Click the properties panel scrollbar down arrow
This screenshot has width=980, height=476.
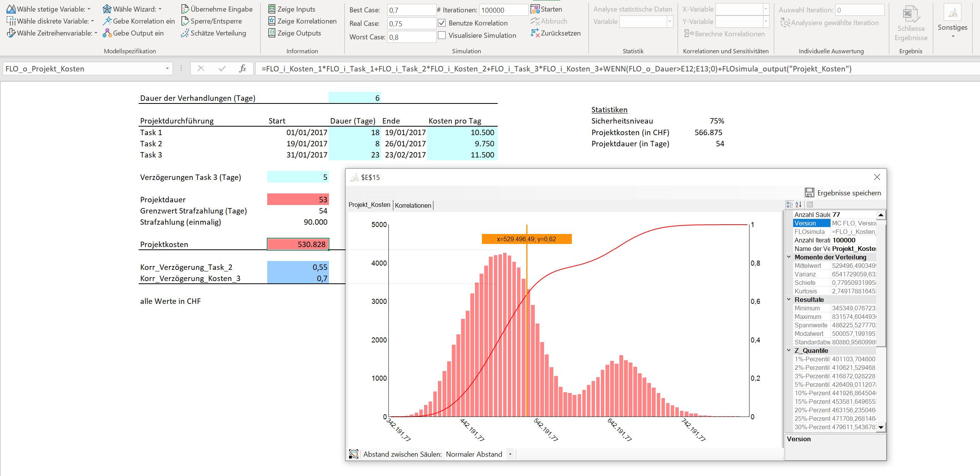881,427
